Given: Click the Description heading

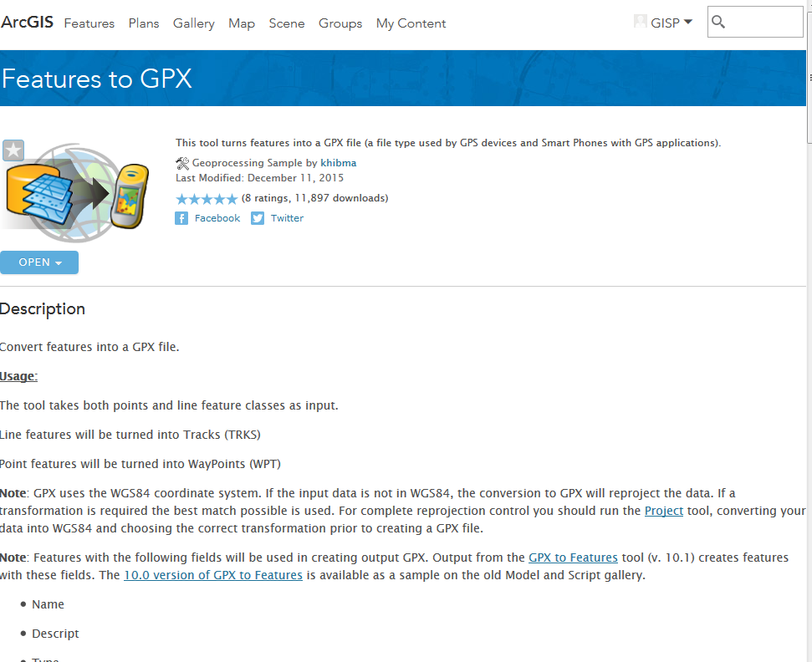Looking at the screenshot, I should [43, 309].
